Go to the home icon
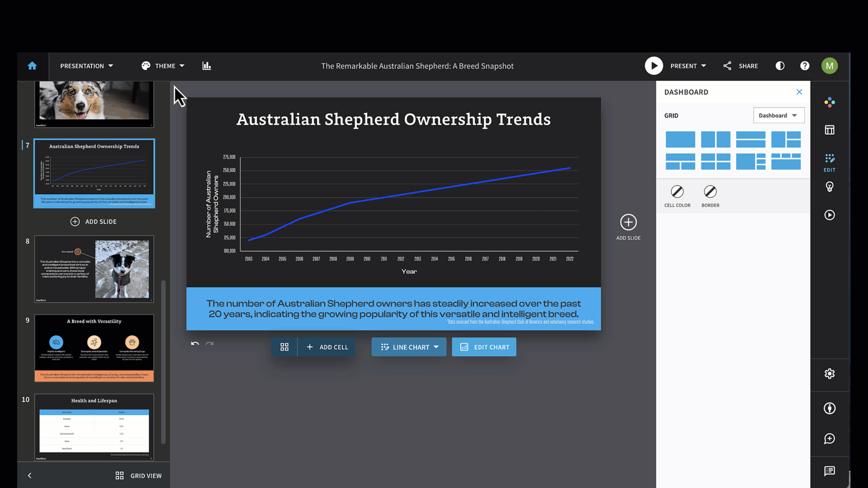Image resolution: width=868 pixels, height=488 pixels. pos(32,66)
